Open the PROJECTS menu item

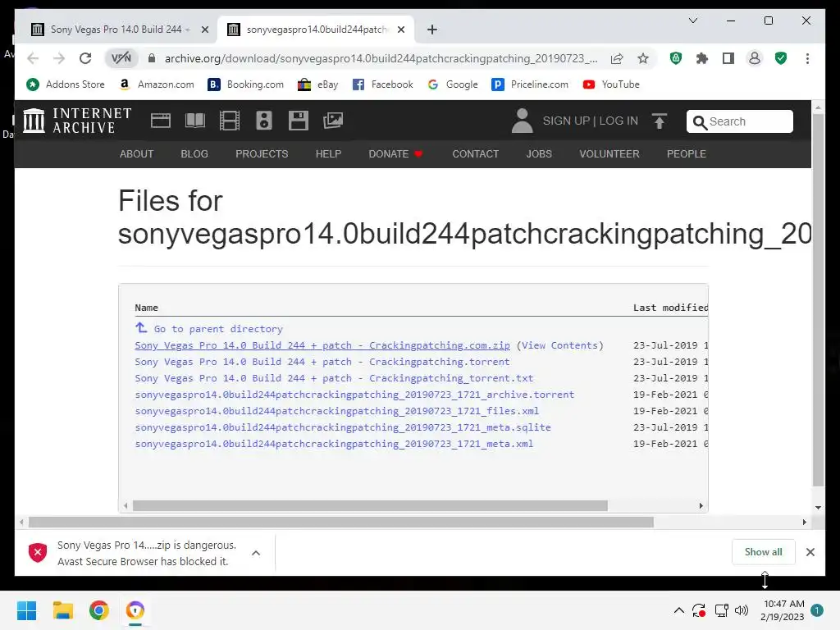262,154
